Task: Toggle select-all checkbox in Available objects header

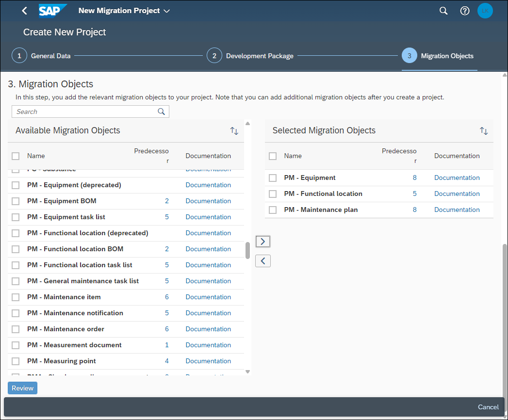Action: coord(16,156)
